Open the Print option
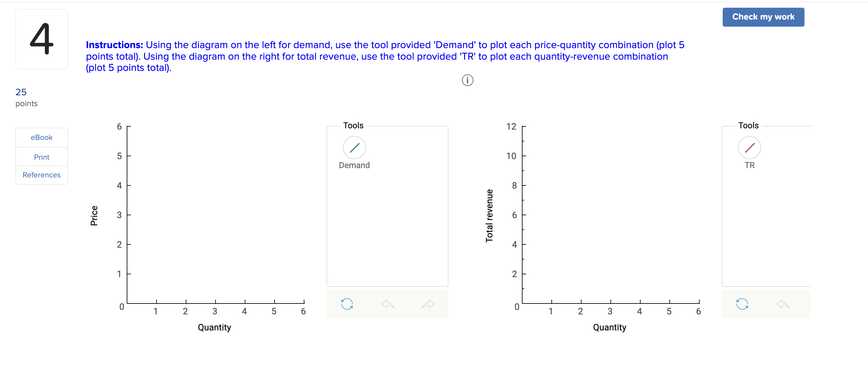 [41, 157]
